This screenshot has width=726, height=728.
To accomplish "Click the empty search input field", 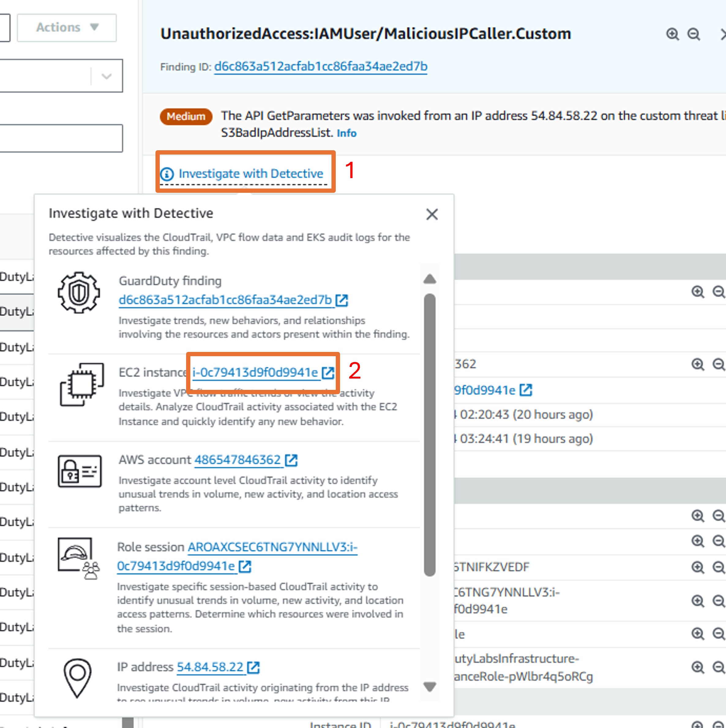I will pos(61,138).
